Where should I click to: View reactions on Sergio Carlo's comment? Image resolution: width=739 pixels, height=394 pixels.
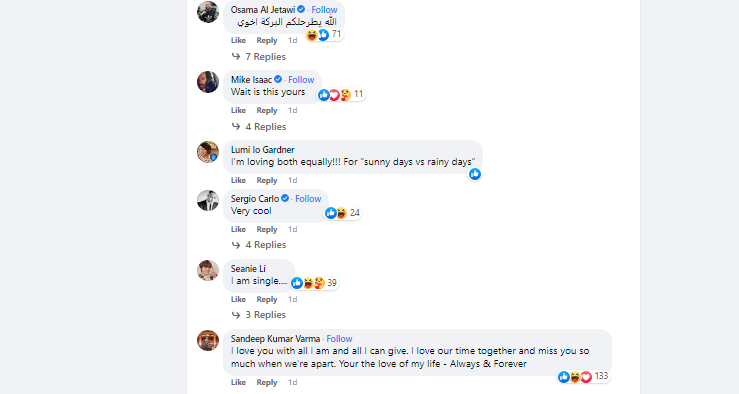coord(343,213)
